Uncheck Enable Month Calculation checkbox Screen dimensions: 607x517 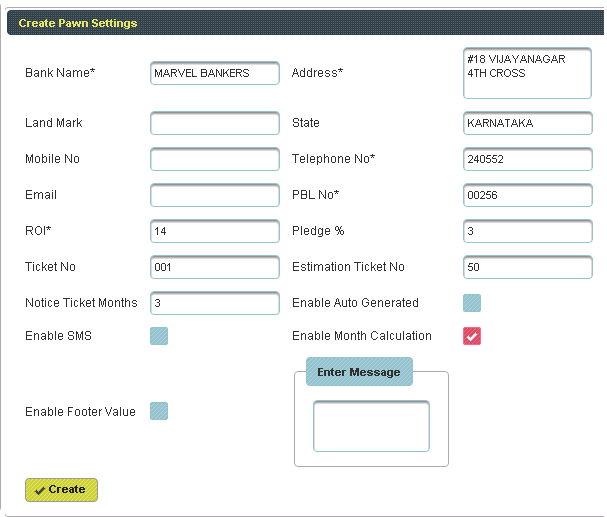click(x=472, y=336)
